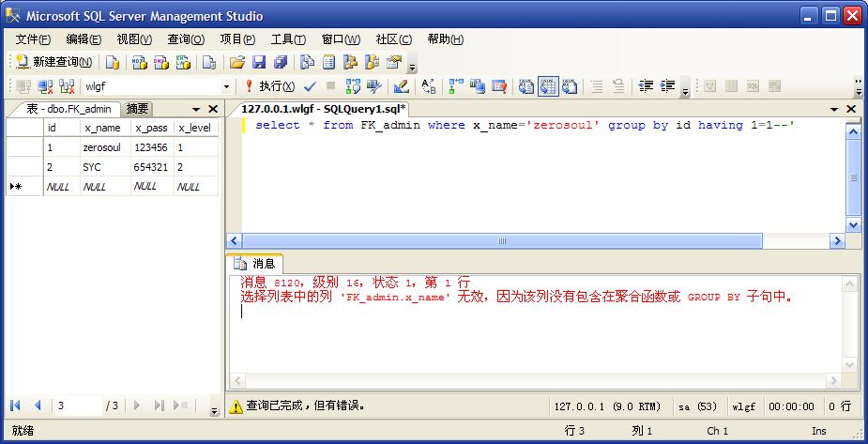Open the Summary page icon
This screenshot has height=444, width=868.
coord(328,62)
